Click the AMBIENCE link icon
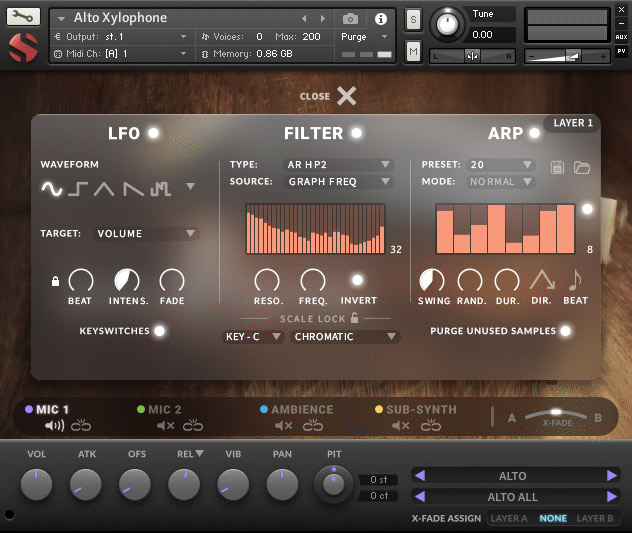 tap(313, 425)
